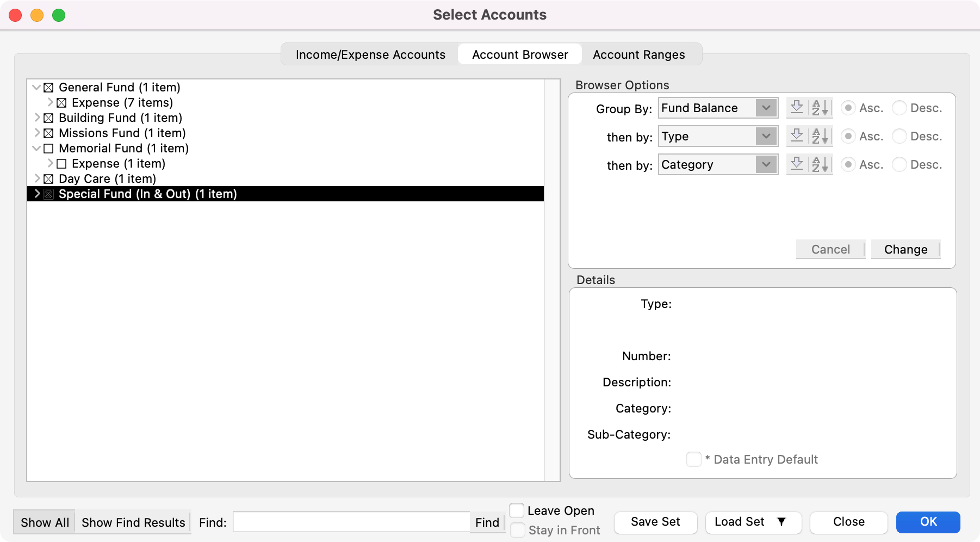
Task: Click into the Find text field
Action: 351,522
